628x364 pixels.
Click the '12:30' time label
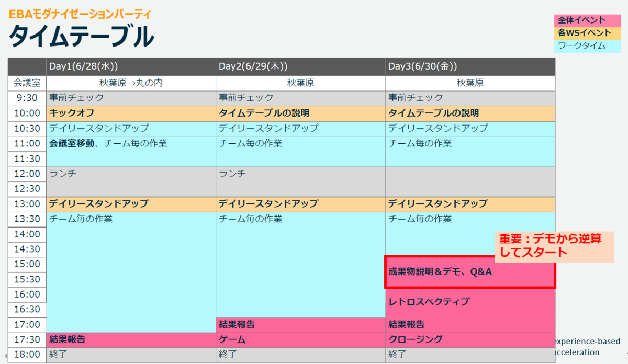[x=27, y=189]
